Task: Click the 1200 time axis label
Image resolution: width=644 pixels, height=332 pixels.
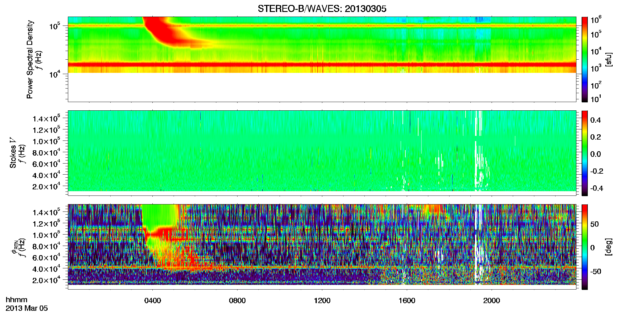Action: click(322, 301)
